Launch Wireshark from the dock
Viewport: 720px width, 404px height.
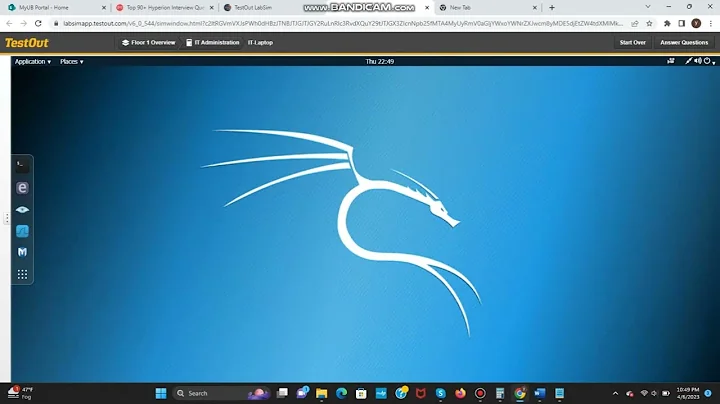pos(22,231)
